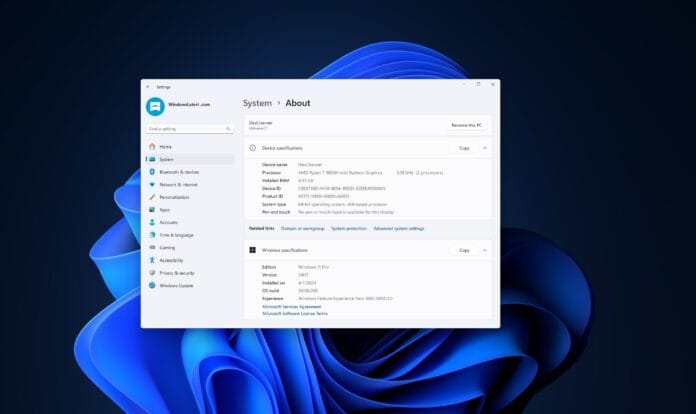The width and height of the screenshot is (696, 414).
Task: Open the Advanced system settings link
Action: point(398,228)
